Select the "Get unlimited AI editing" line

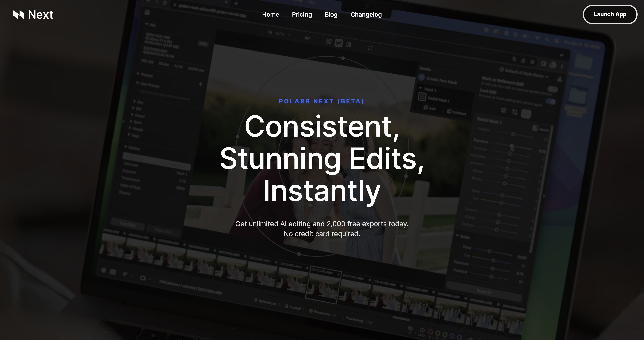click(x=322, y=224)
